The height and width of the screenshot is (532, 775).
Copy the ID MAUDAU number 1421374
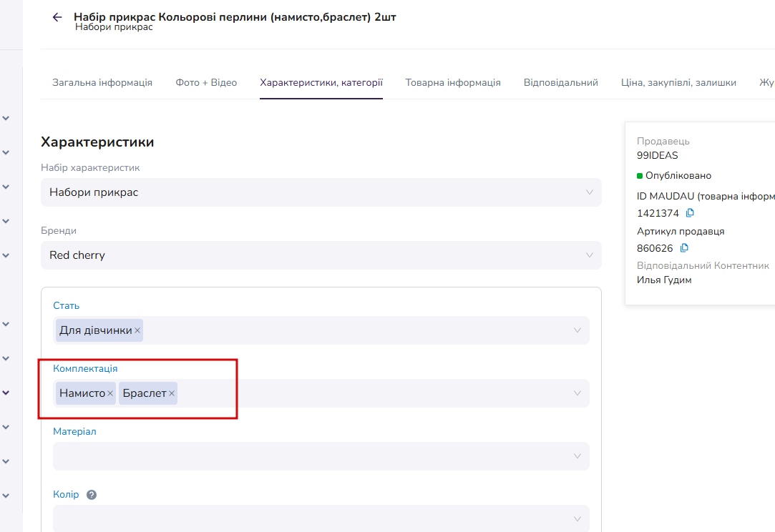(x=690, y=213)
